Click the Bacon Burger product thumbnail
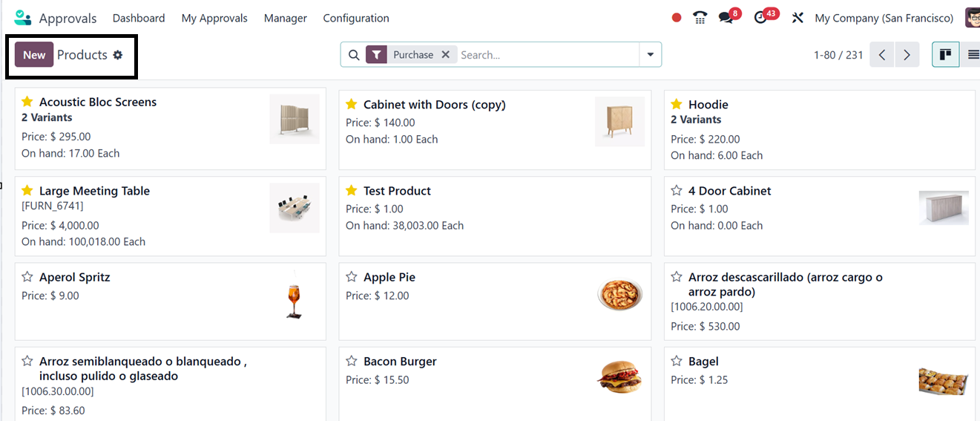 pos(619,378)
